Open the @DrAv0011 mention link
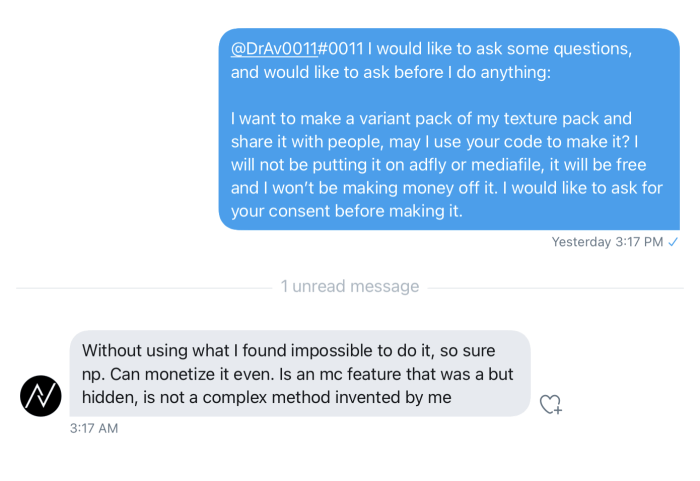The height and width of the screenshot is (481, 700). pos(274,49)
